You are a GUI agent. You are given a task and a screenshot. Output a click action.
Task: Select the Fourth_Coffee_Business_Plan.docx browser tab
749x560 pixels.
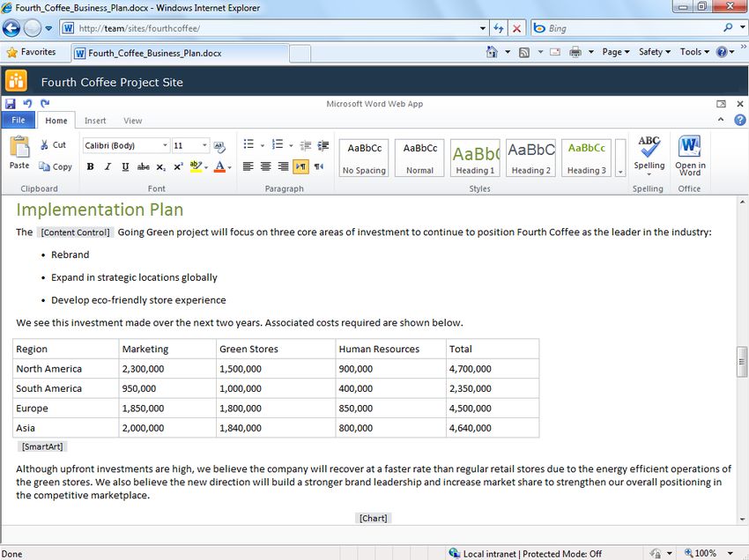click(x=180, y=53)
